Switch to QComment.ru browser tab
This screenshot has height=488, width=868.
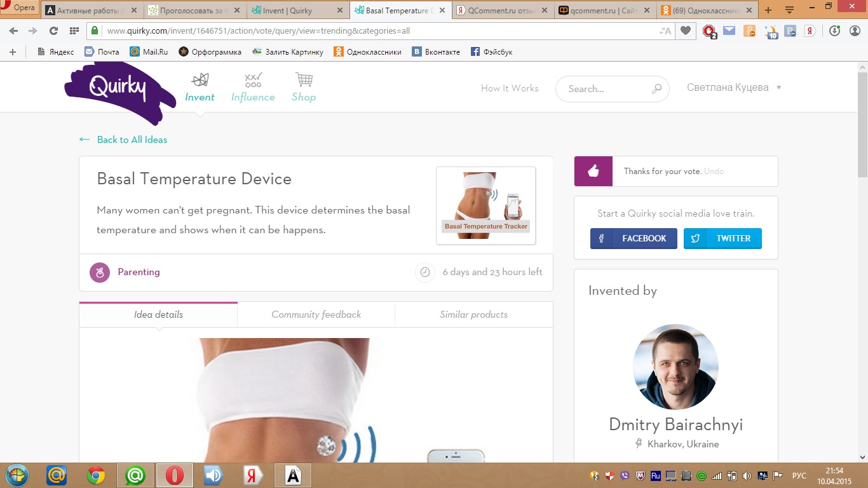502,10
